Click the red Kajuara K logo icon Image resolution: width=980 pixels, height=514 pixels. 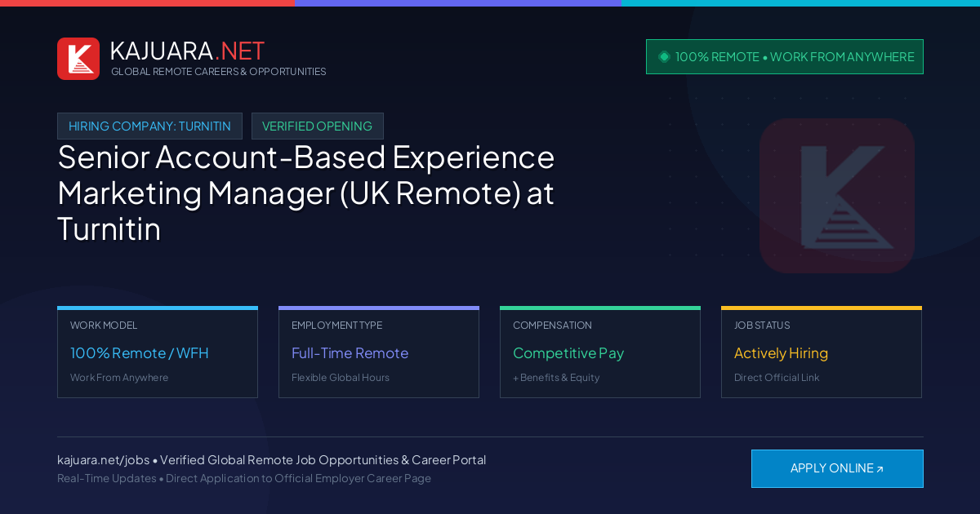pos(78,59)
